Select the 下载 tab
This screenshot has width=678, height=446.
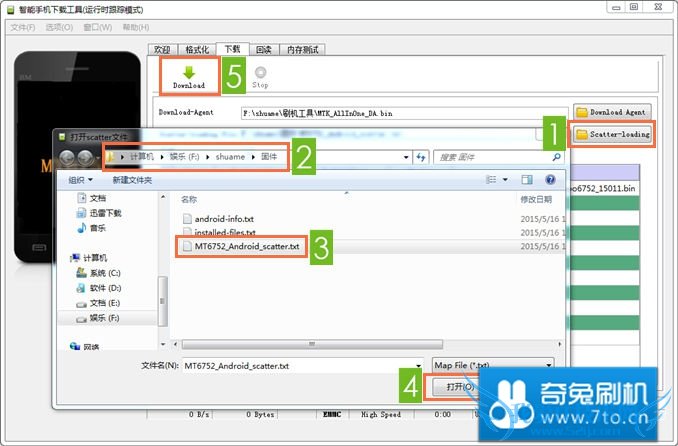click(232, 49)
